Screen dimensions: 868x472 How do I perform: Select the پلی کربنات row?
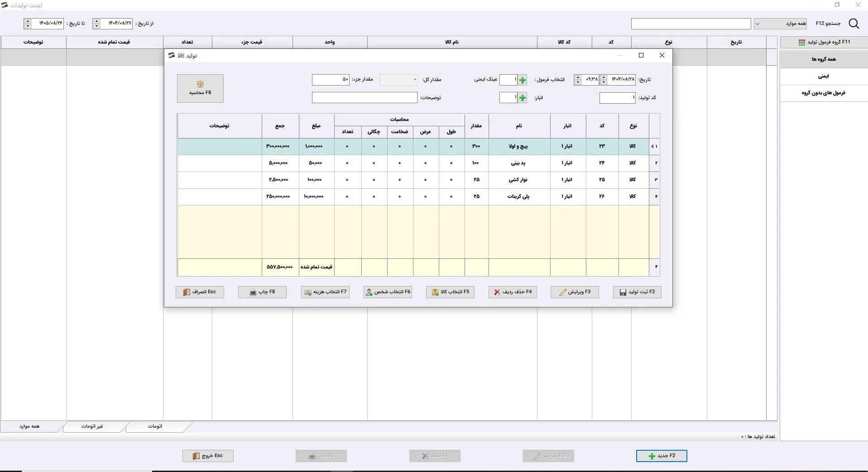click(418, 196)
